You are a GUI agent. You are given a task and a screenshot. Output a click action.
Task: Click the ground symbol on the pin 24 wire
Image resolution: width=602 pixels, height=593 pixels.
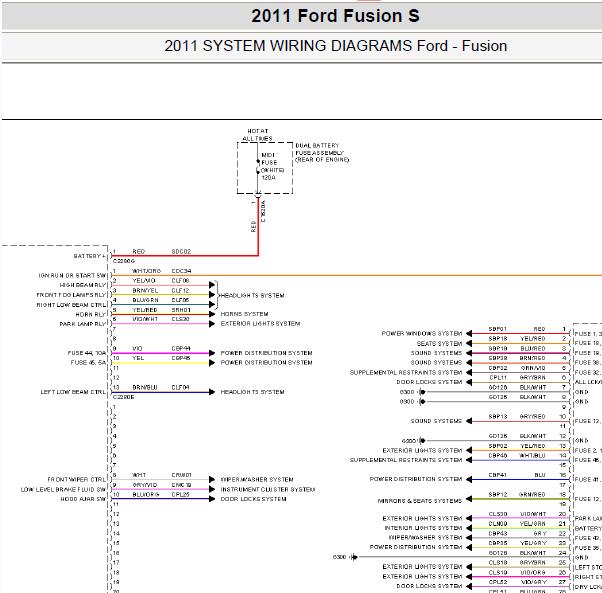tap(354, 557)
